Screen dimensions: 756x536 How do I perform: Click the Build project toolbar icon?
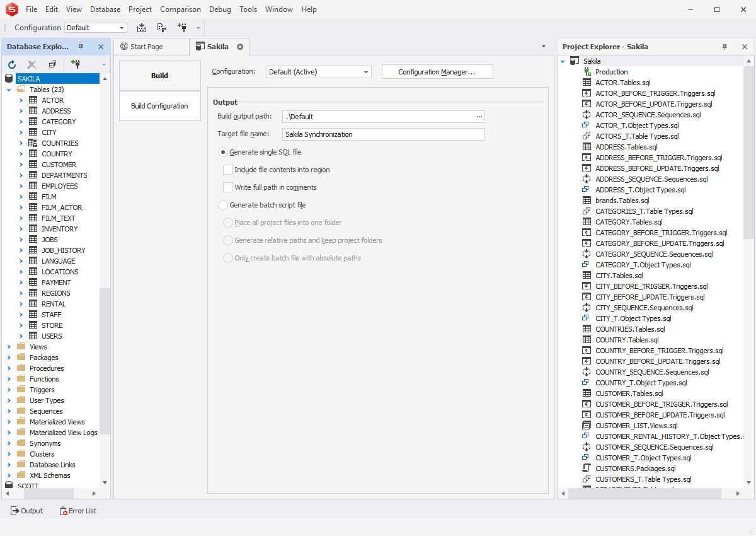coord(142,28)
